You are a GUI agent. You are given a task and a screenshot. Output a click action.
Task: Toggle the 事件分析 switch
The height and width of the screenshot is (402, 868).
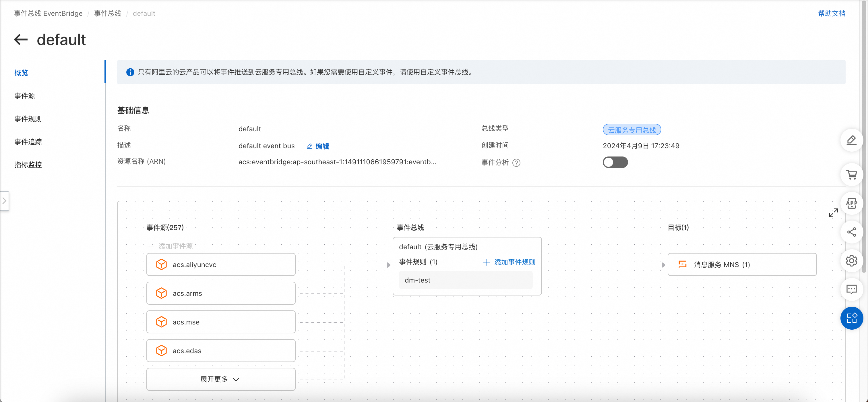(x=615, y=163)
